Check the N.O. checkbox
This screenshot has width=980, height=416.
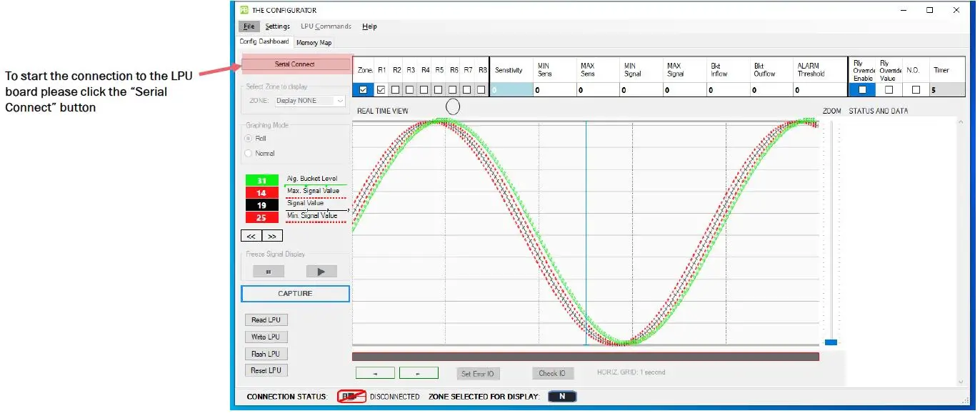point(916,89)
